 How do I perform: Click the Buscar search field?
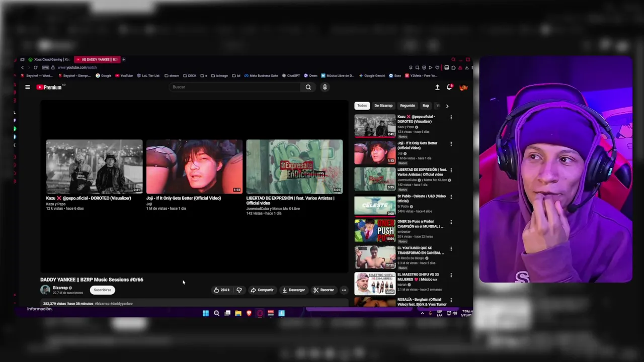click(235, 87)
